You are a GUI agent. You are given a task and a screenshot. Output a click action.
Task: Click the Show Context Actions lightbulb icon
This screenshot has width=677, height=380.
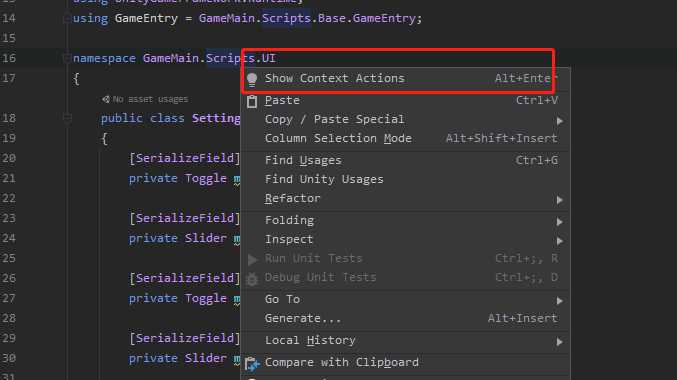[252, 79]
